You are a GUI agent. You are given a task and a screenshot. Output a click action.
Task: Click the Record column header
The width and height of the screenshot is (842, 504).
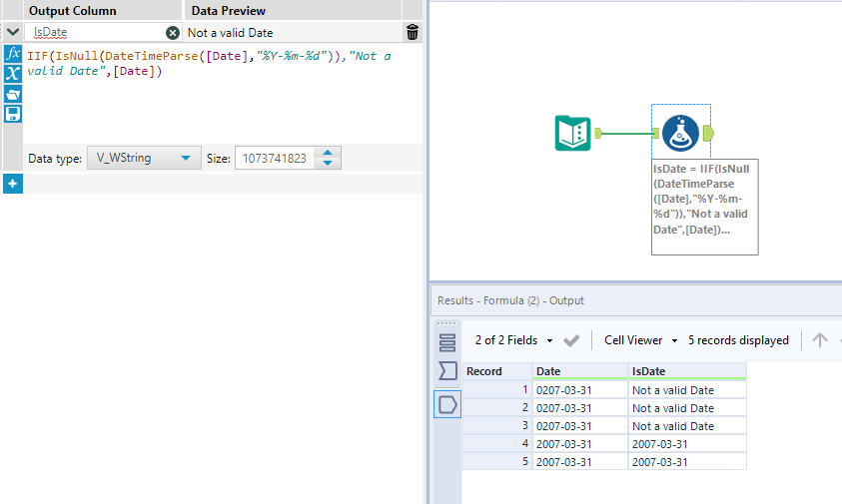pyautogui.click(x=497, y=371)
